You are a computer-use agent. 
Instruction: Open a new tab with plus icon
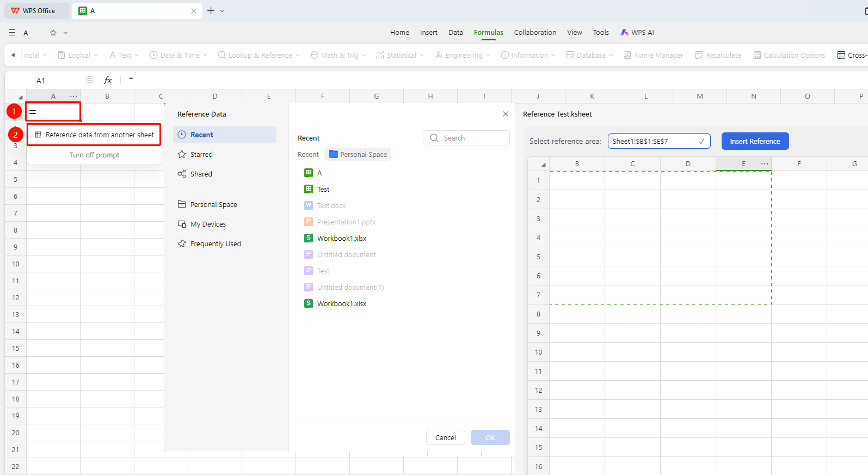[x=211, y=11]
